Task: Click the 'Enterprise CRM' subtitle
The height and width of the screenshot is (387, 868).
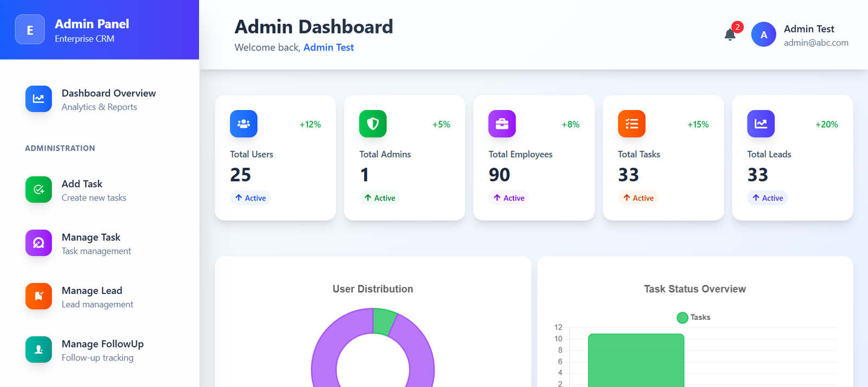Action: [85, 38]
